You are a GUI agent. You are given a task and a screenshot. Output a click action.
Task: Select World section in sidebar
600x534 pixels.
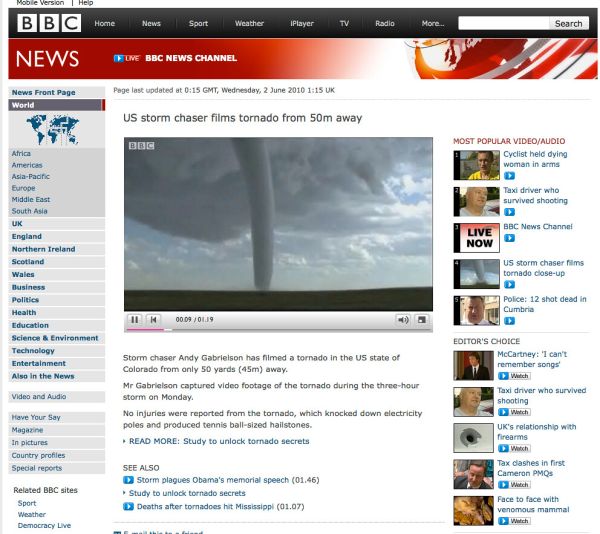[x=56, y=105]
